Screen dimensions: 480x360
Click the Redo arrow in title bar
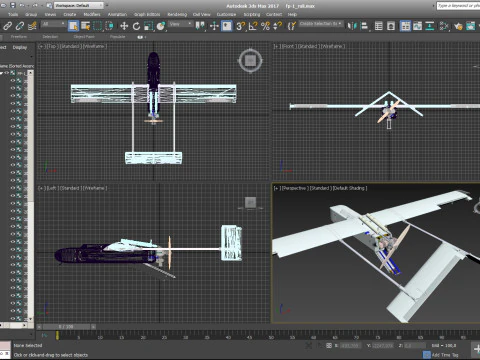(35, 5)
